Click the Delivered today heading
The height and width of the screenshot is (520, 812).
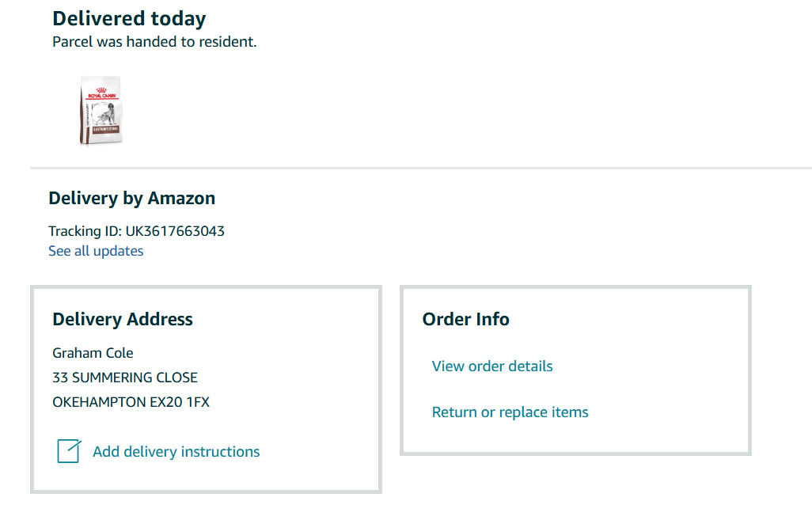point(130,19)
